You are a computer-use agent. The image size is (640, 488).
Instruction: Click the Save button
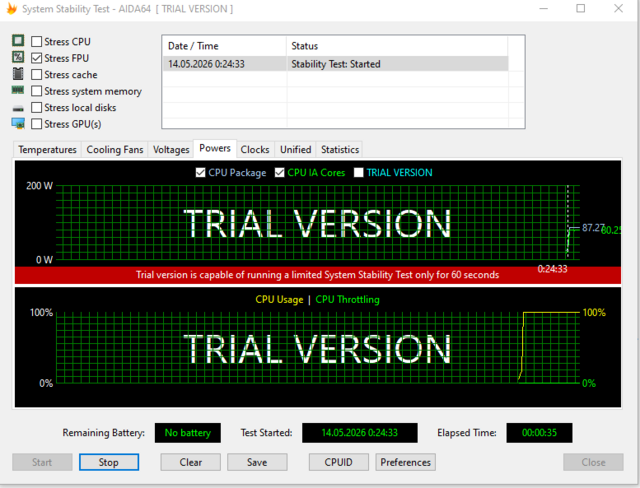pyautogui.click(x=257, y=462)
